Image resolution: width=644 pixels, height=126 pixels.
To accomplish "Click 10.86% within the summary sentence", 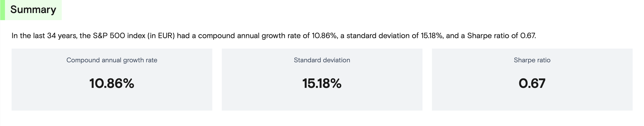I will tap(324, 36).
